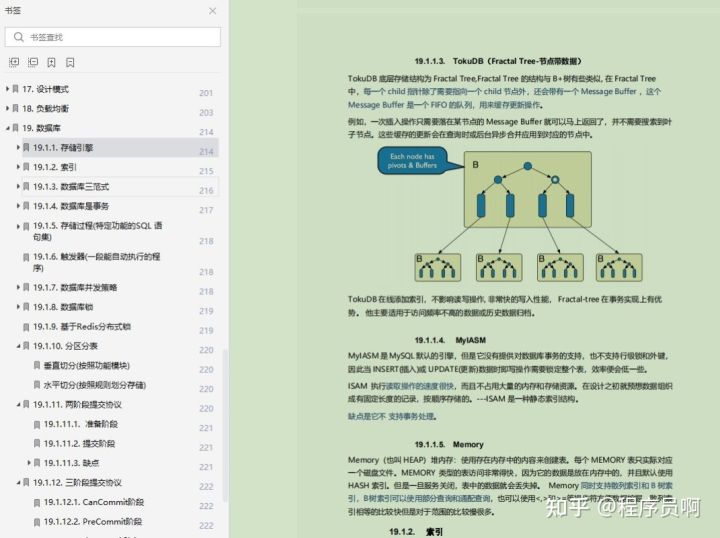Image resolution: width=720 pixels, height=538 pixels.
Task: Collapse the 19. 数据库 bookmark
Action: click(x=7, y=128)
